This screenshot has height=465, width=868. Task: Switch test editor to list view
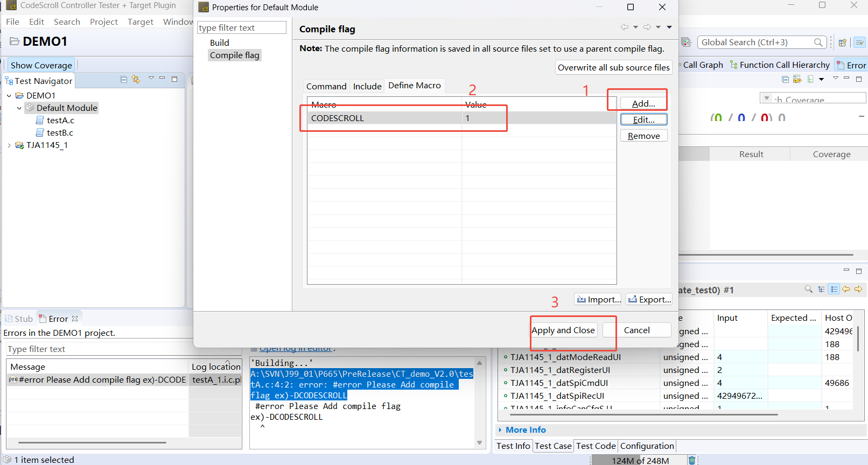(834, 289)
